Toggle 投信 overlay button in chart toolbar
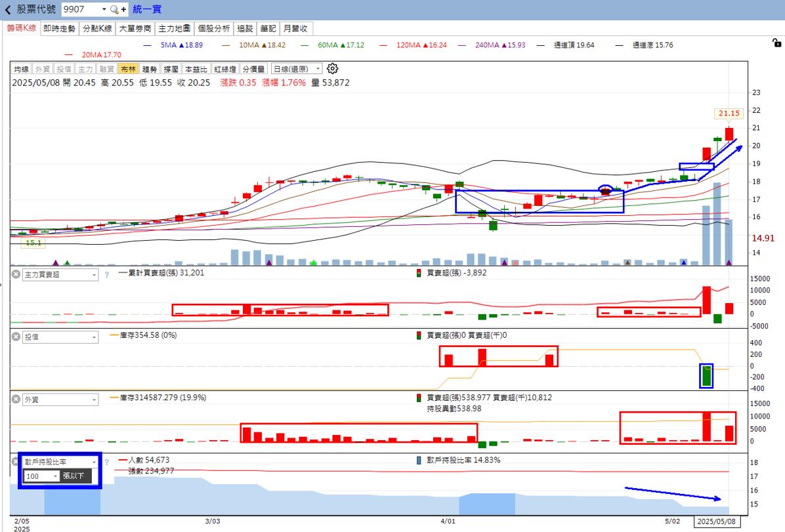 point(64,69)
